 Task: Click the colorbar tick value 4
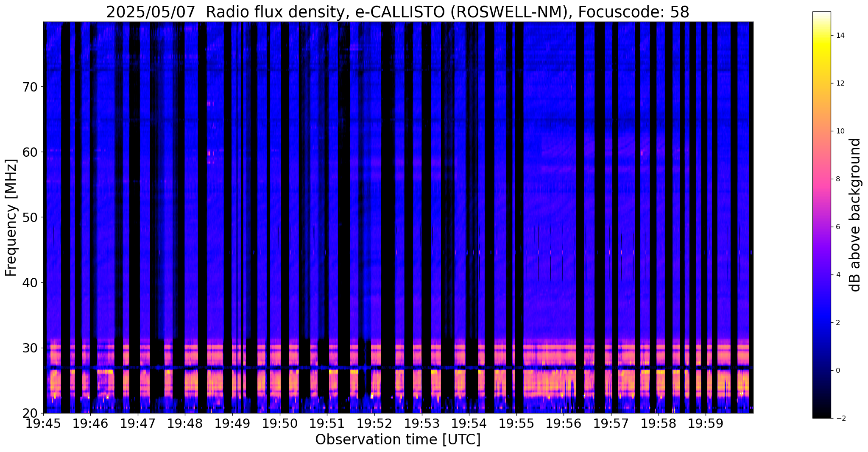point(837,275)
